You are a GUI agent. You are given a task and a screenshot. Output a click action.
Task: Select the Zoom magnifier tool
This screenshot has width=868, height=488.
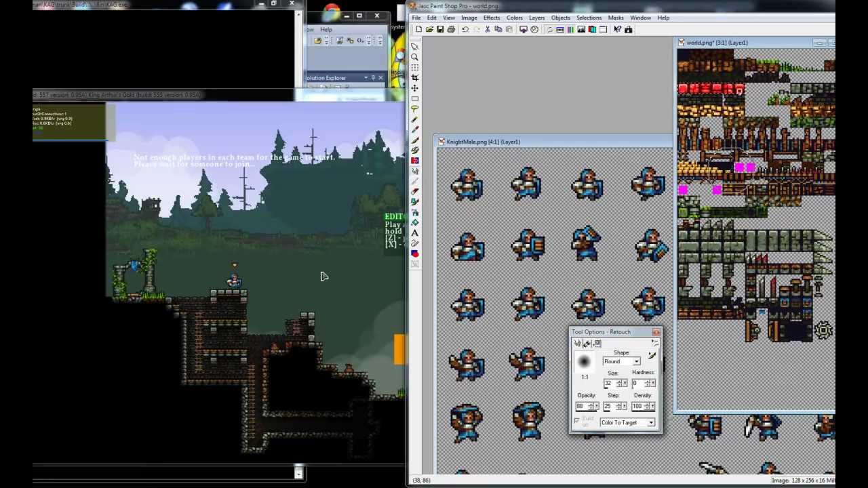click(415, 57)
